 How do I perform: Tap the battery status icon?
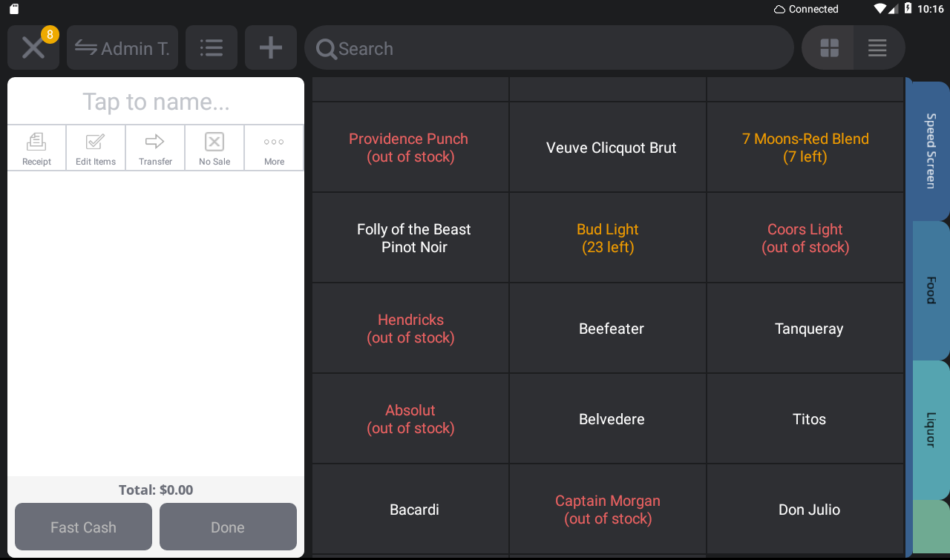[x=908, y=9]
